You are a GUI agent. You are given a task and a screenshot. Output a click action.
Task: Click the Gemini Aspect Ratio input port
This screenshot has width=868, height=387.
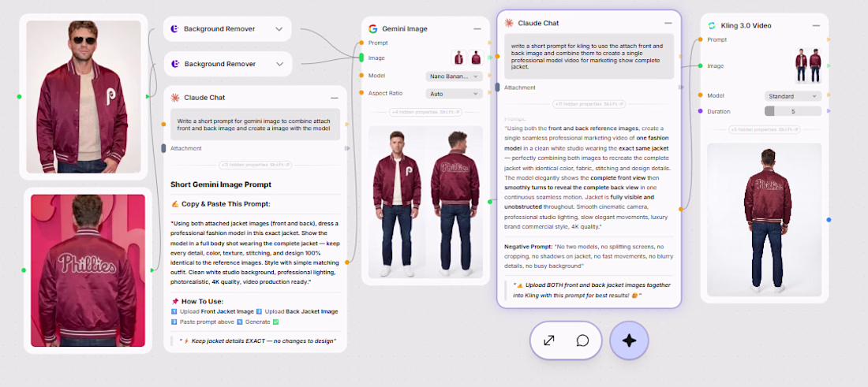coord(361,94)
